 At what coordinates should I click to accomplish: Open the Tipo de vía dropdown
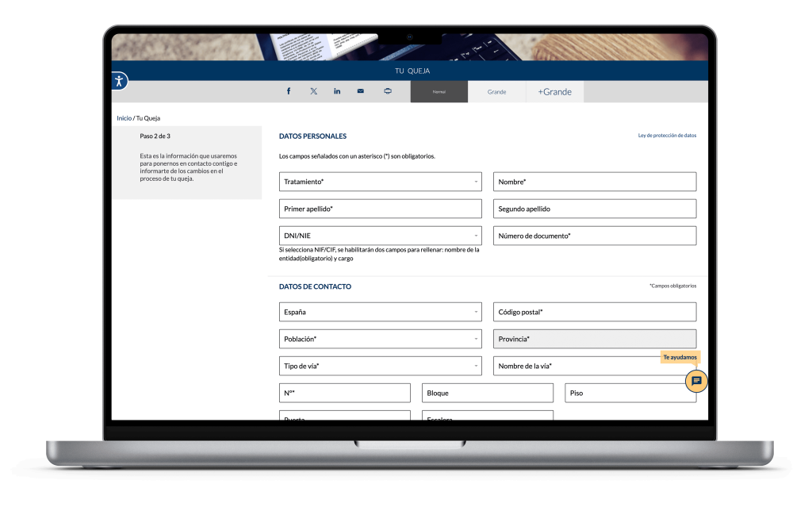click(x=381, y=366)
